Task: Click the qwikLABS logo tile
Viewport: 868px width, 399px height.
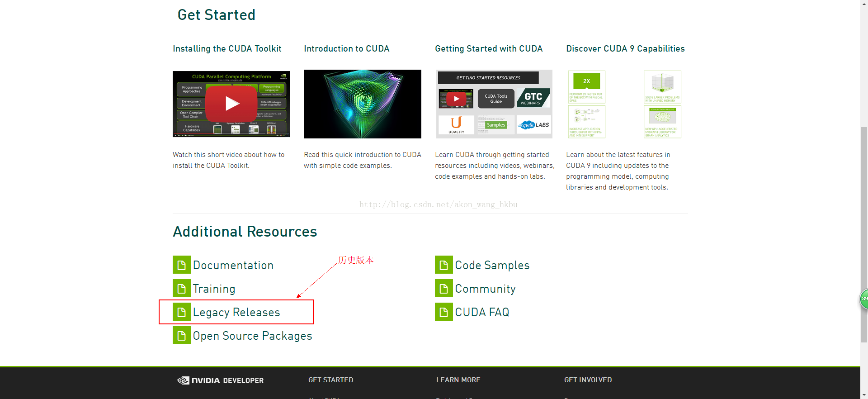Action: click(x=534, y=125)
